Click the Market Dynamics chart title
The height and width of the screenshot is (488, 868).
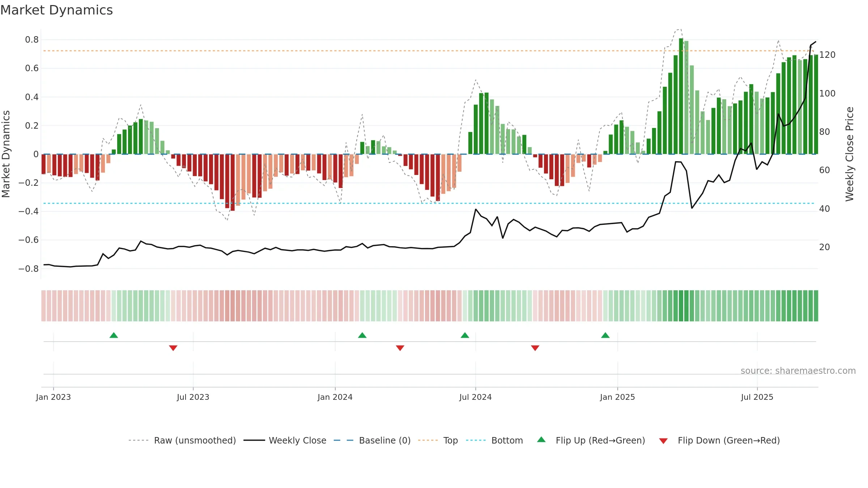(x=57, y=10)
